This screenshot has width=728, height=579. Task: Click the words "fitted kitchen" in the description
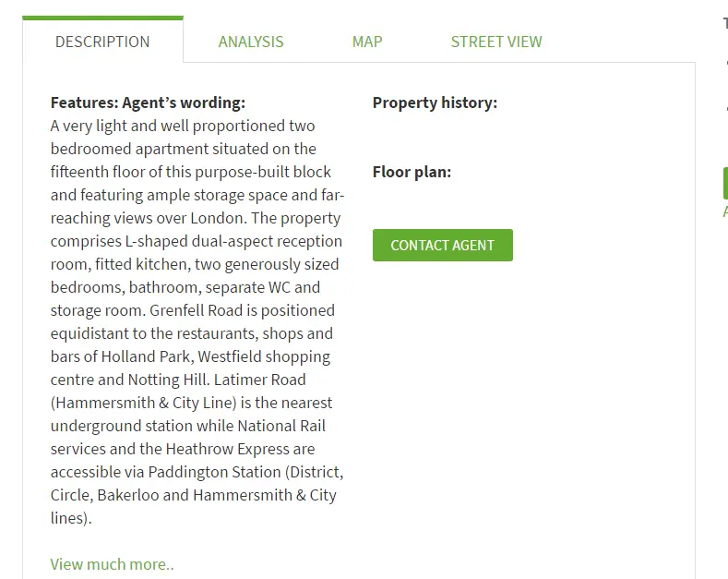click(x=138, y=264)
